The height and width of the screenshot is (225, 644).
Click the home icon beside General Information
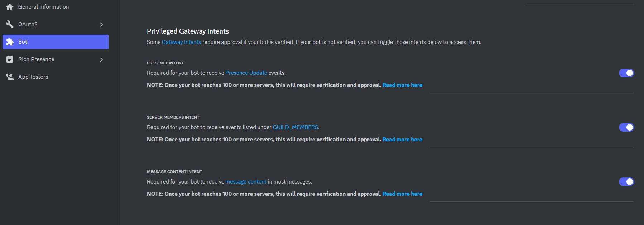coord(10,6)
